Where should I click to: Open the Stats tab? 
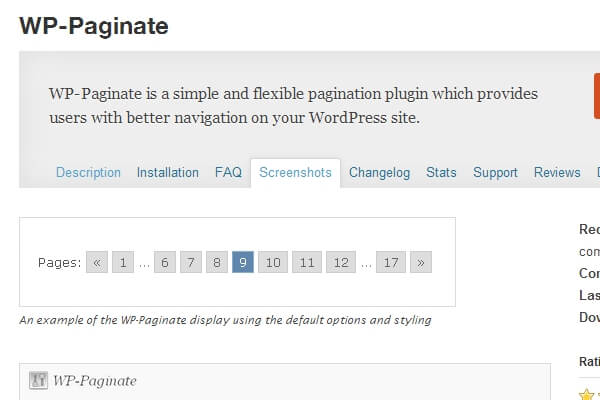pyautogui.click(x=441, y=173)
